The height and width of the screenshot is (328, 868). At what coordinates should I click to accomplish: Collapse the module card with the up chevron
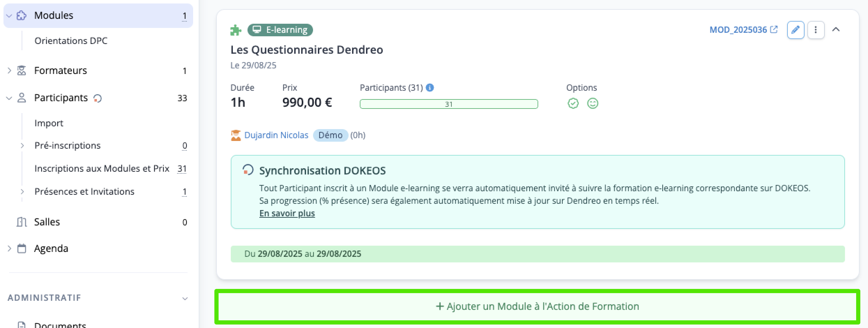coord(836,30)
